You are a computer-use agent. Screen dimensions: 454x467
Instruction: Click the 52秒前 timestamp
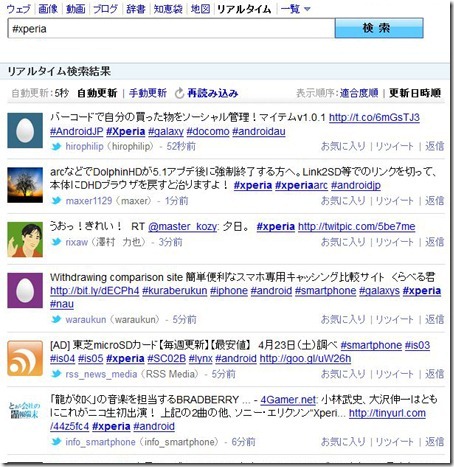coord(181,146)
